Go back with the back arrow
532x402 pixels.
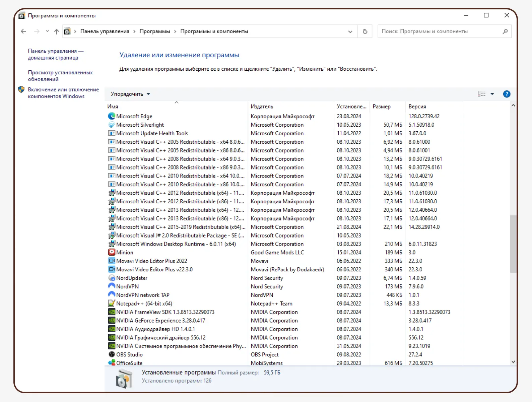click(23, 31)
